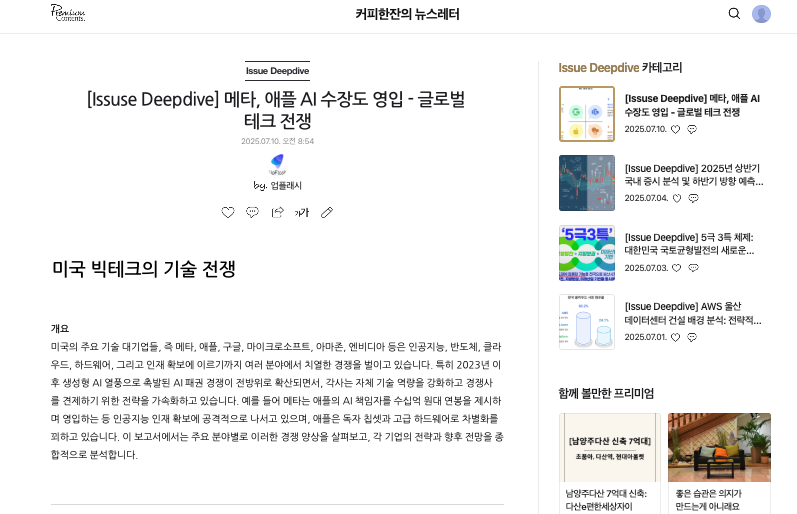Click the sidebar date 2025.07.04.
The width and height of the screenshot is (797, 514).
[x=646, y=198]
